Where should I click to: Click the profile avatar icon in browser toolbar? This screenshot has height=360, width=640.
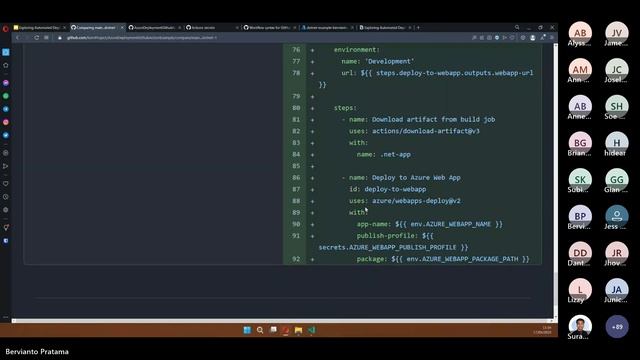[533, 38]
